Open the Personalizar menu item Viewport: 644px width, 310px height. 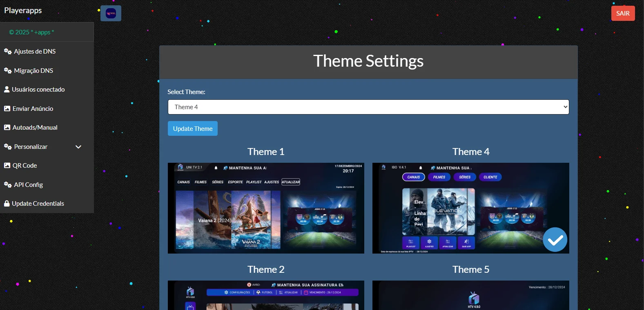tap(31, 147)
